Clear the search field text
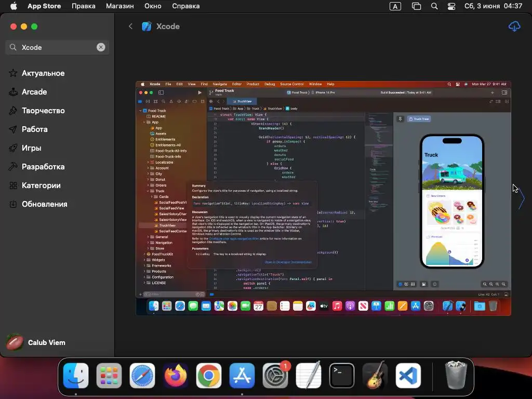Viewport: 532px width, 399px height. tap(101, 47)
